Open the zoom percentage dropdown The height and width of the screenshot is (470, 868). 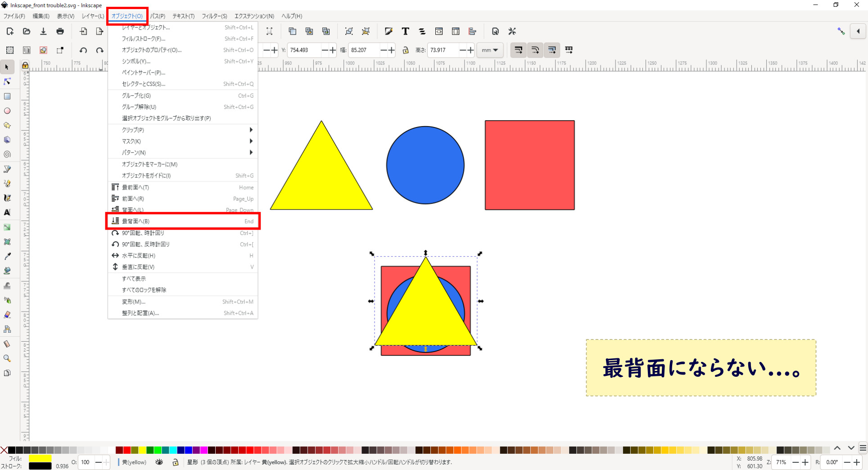tap(782, 462)
